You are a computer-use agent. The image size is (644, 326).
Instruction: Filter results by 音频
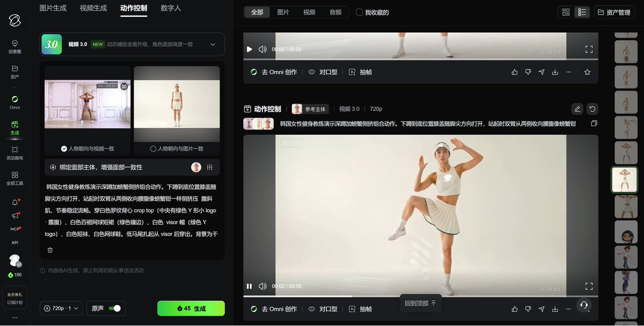point(335,12)
